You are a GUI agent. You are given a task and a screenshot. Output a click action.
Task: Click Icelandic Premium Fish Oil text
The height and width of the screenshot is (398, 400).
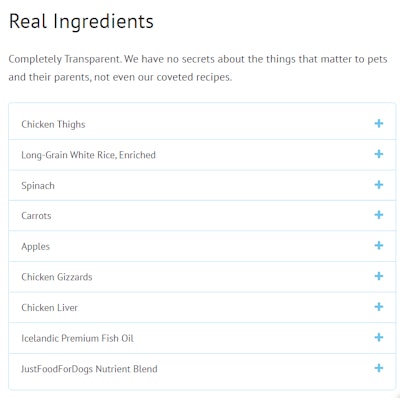[x=77, y=338]
